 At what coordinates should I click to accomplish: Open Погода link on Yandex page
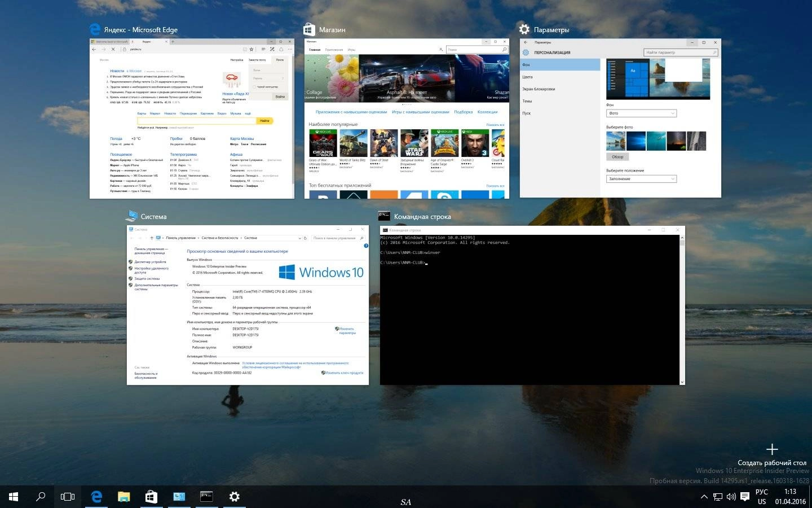(x=116, y=138)
